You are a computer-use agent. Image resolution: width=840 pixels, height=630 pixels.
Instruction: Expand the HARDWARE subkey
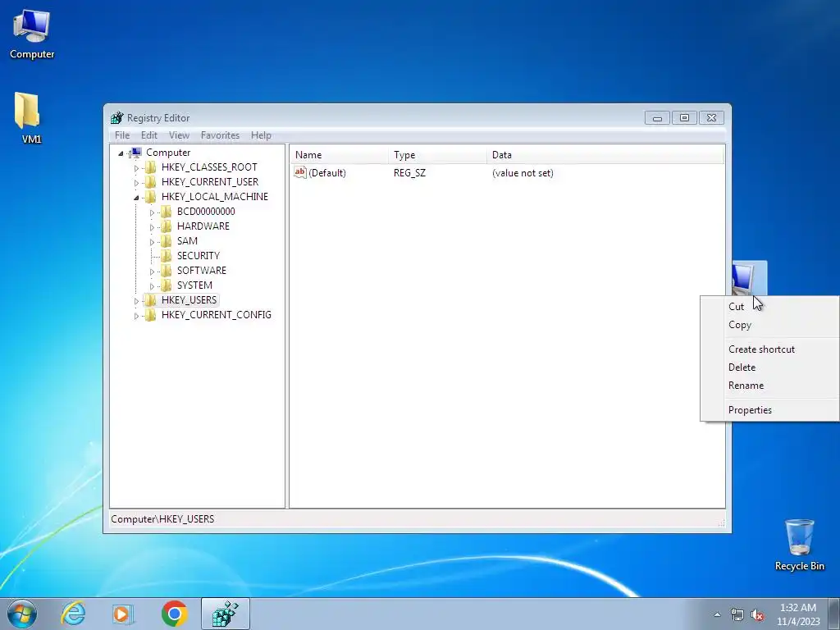click(152, 227)
